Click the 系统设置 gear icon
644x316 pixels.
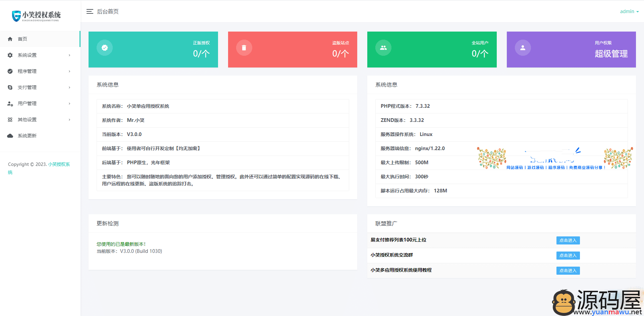[10, 55]
